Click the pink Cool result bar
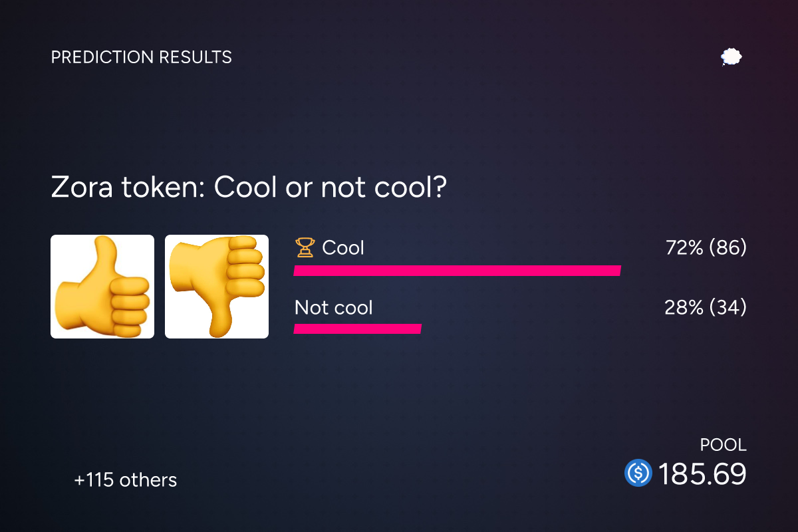The height and width of the screenshot is (532, 798). pos(458,271)
